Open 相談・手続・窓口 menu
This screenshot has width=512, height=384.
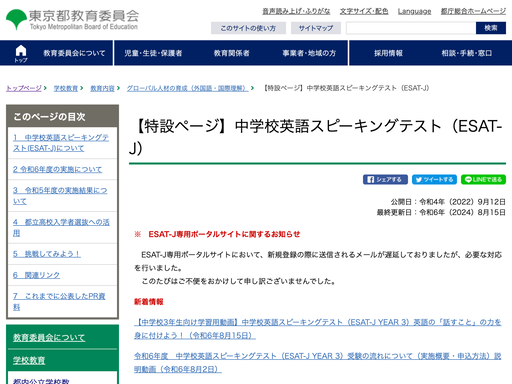point(467,53)
